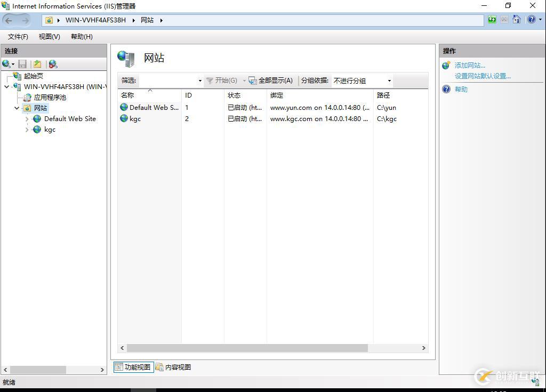546x392 pixels.
Task: Click the stop loading icon
Action: point(504,20)
